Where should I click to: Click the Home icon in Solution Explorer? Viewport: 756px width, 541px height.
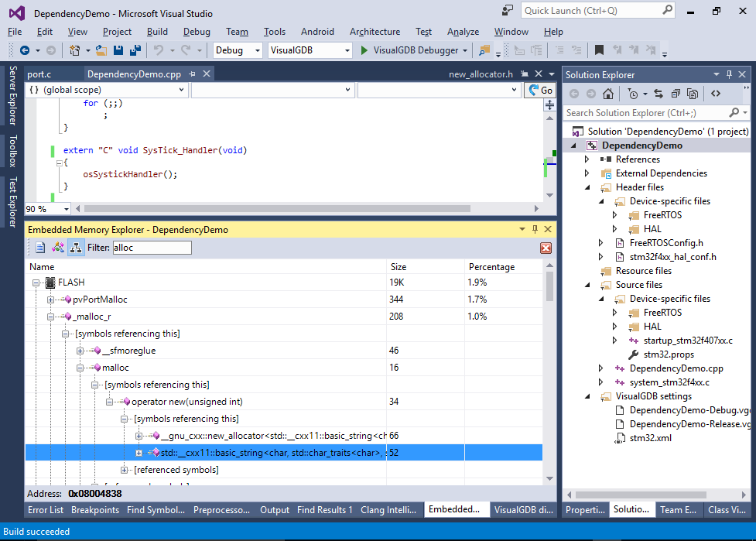[608, 94]
